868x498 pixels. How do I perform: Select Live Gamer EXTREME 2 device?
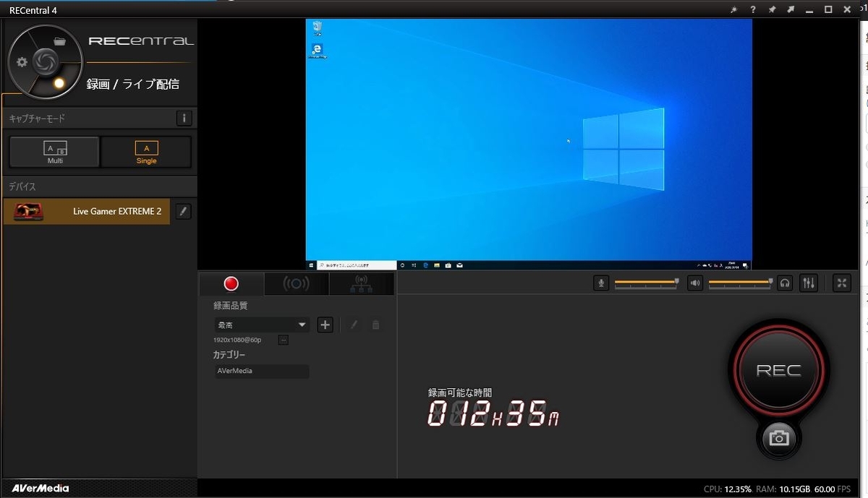[87, 211]
